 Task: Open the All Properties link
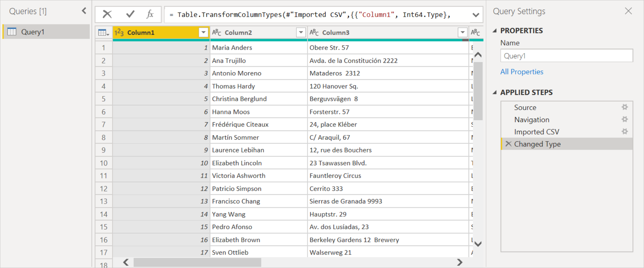pos(522,72)
